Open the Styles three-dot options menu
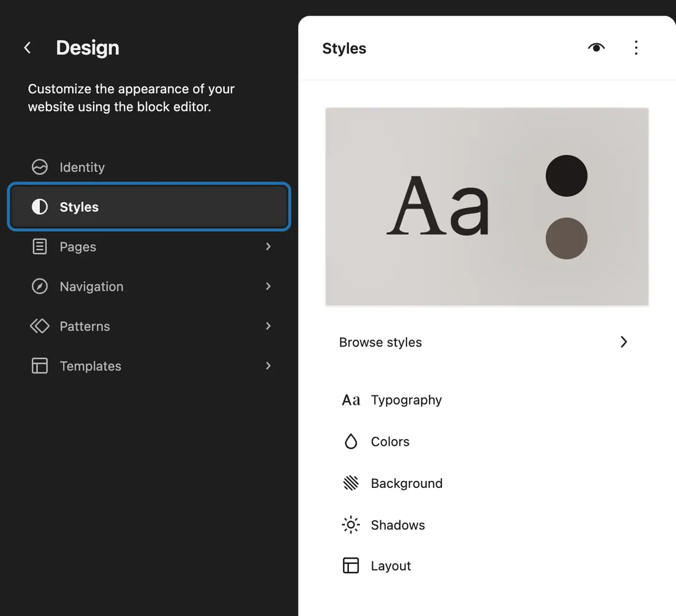The height and width of the screenshot is (616, 676). pyautogui.click(x=636, y=48)
